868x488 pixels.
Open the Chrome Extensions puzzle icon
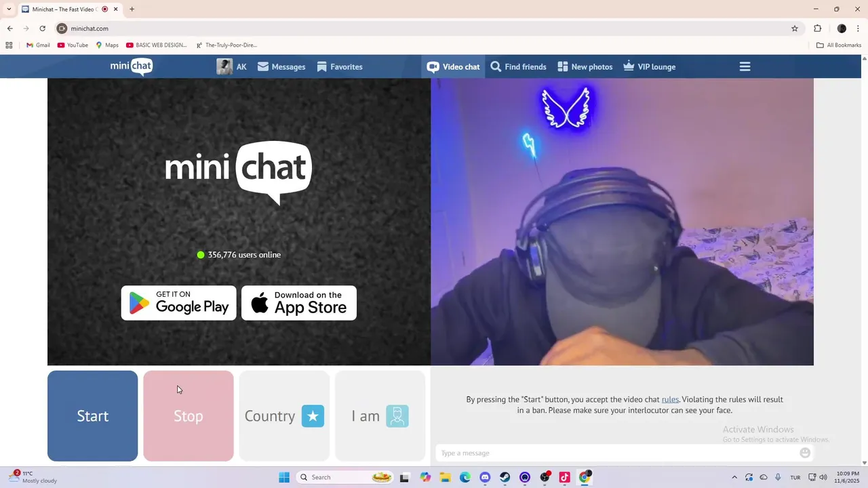[x=817, y=28]
